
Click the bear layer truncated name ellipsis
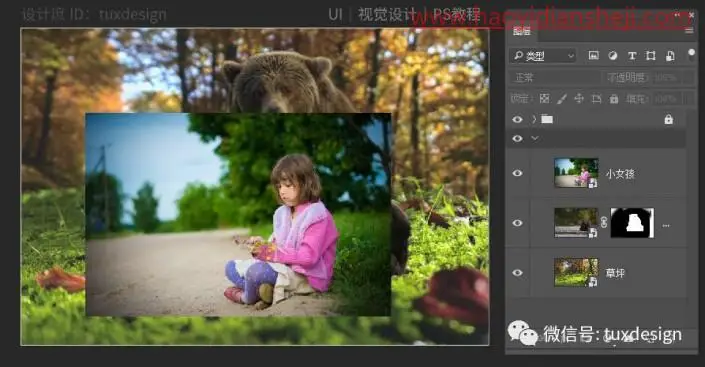coord(666,225)
